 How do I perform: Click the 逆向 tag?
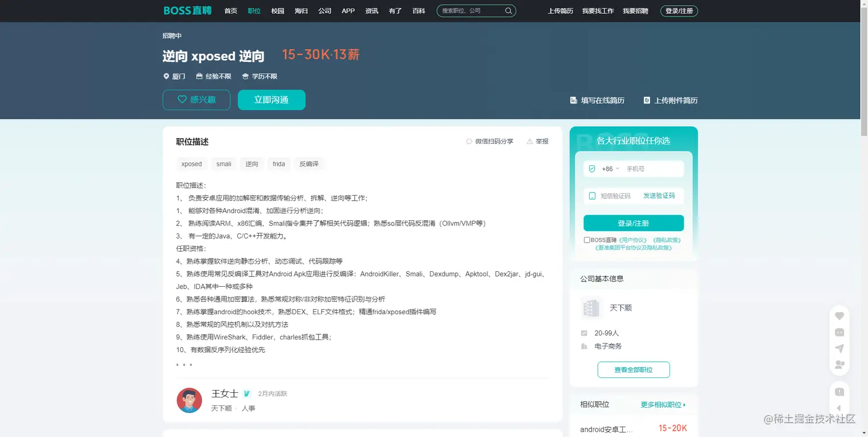pyautogui.click(x=252, y=164)
